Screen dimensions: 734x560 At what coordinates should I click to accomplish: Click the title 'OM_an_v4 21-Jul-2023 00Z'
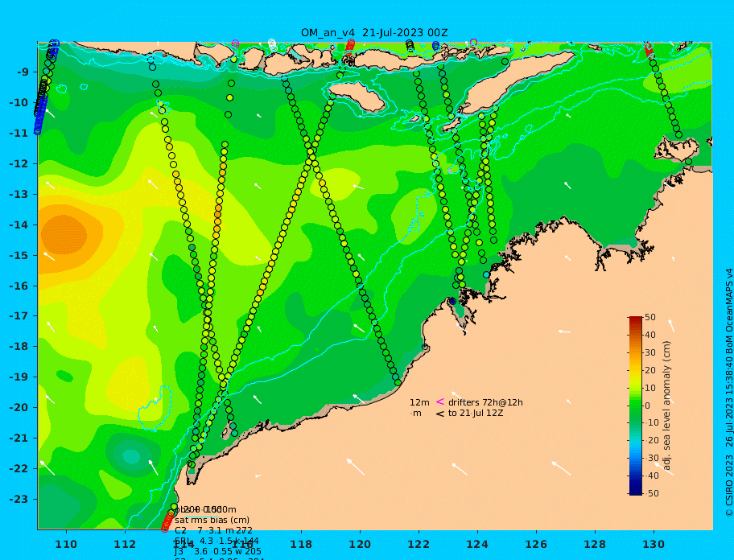pyautogui.click(x=374, y=33)
